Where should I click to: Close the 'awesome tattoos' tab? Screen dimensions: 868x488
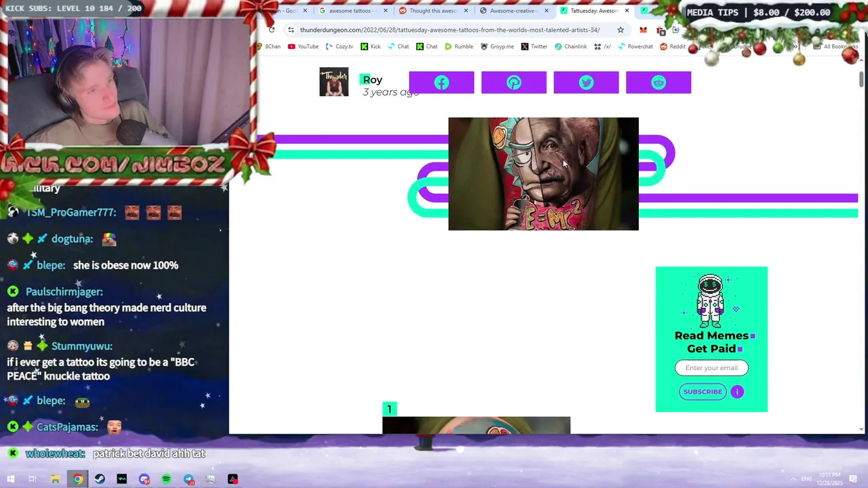pyautogui.click(x=385, y=11)
